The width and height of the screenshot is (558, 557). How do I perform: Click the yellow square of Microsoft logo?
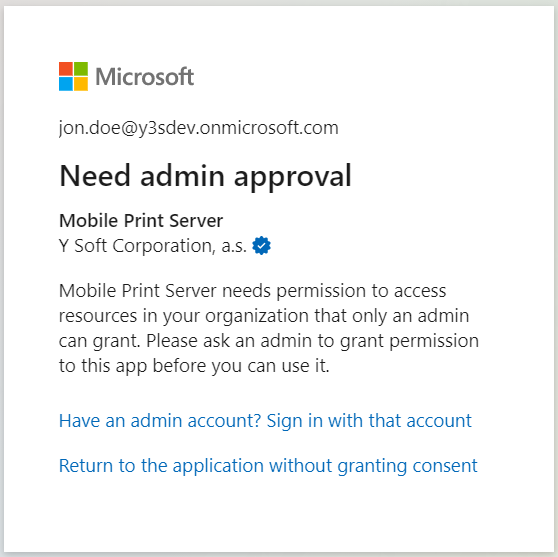pos(81,84)
